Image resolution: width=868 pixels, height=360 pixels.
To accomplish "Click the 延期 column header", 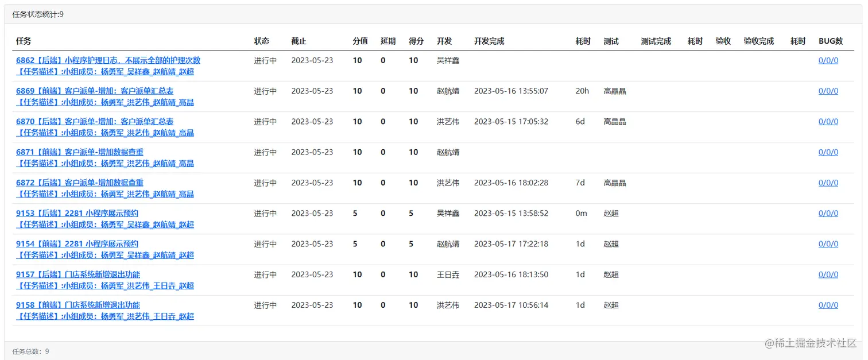I will click(x=388, y=41).
